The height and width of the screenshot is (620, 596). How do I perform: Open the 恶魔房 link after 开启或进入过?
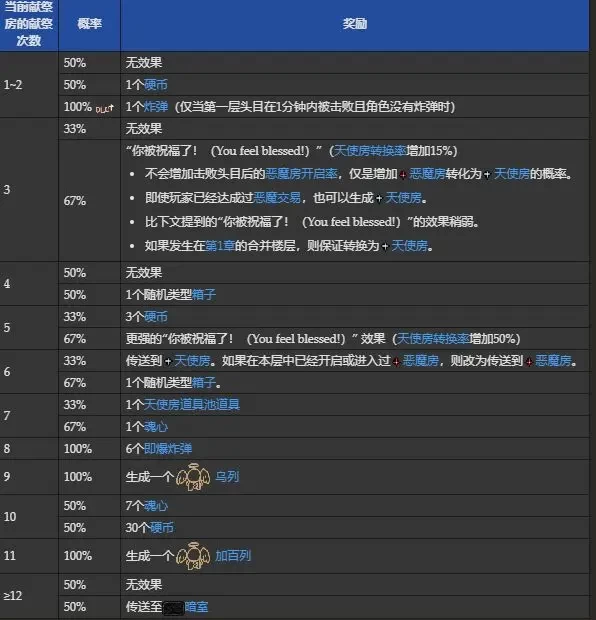tap(421, 361)
